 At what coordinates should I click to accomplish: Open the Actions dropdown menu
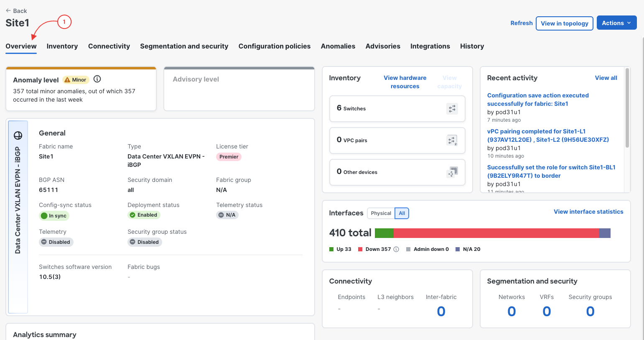coord(616,23)
